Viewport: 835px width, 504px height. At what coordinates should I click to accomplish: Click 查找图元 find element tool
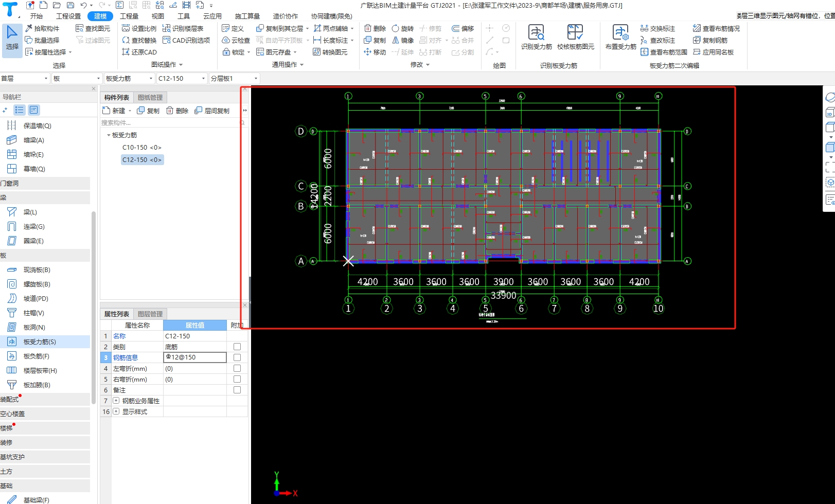click(93, 28)
